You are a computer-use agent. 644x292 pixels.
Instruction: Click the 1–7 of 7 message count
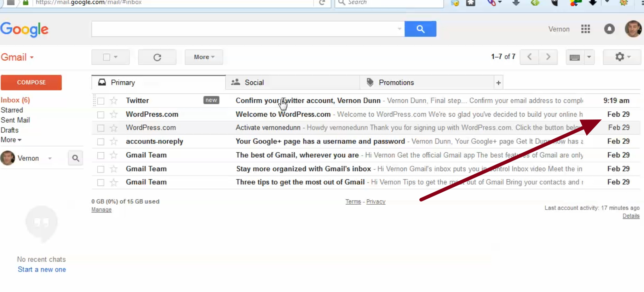point(503,57)
